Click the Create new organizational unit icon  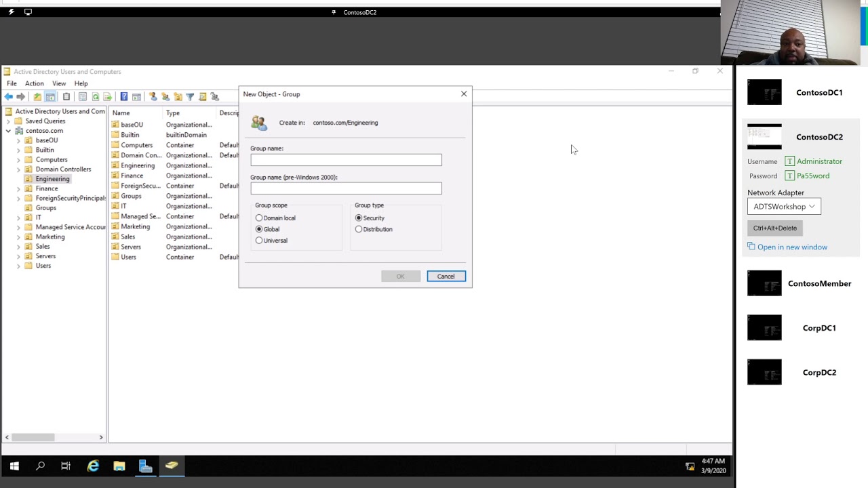click(x=178, y=97)
